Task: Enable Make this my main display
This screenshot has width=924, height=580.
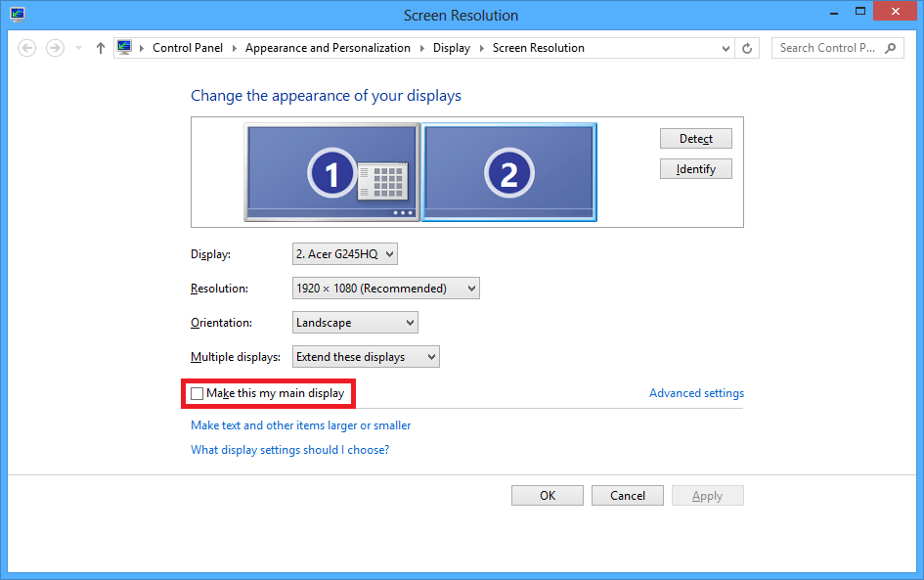Action: (198, 393)
